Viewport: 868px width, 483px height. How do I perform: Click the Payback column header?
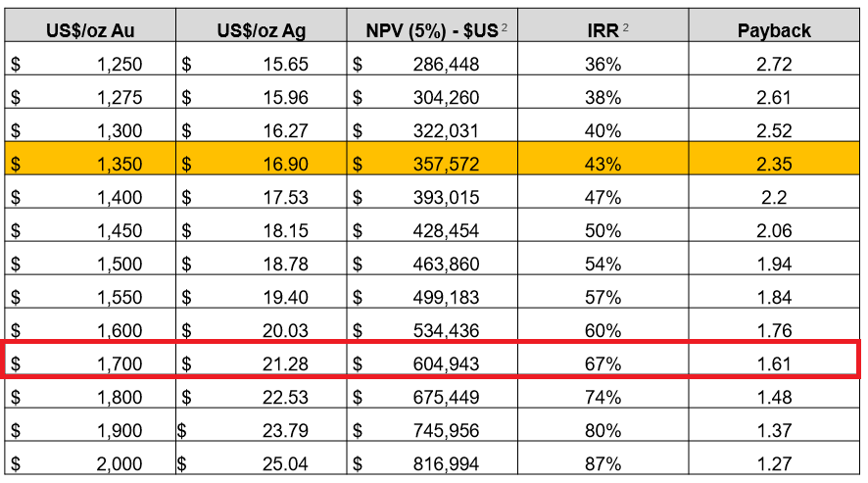[x=774, y=30]
